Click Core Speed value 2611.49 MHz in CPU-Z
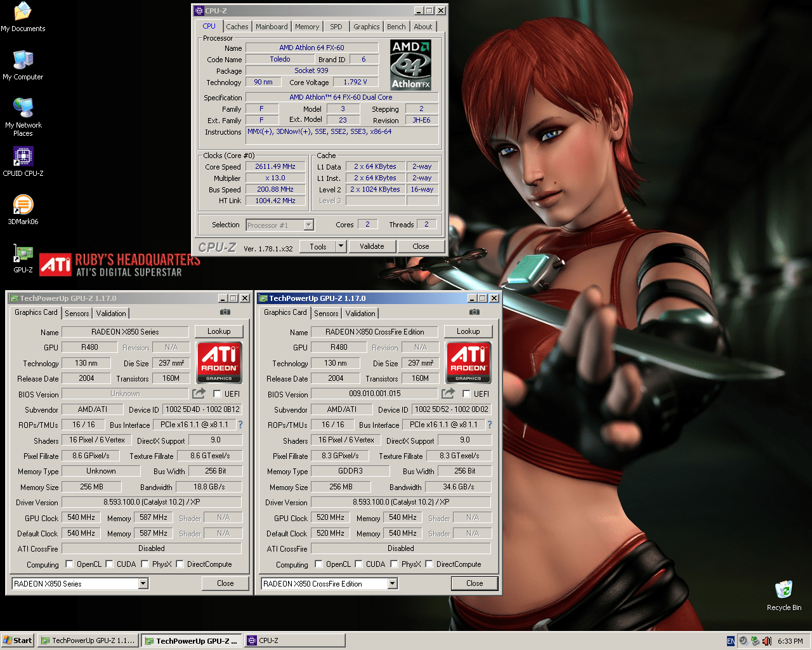812x650 pixels. [x=275, y=166]
